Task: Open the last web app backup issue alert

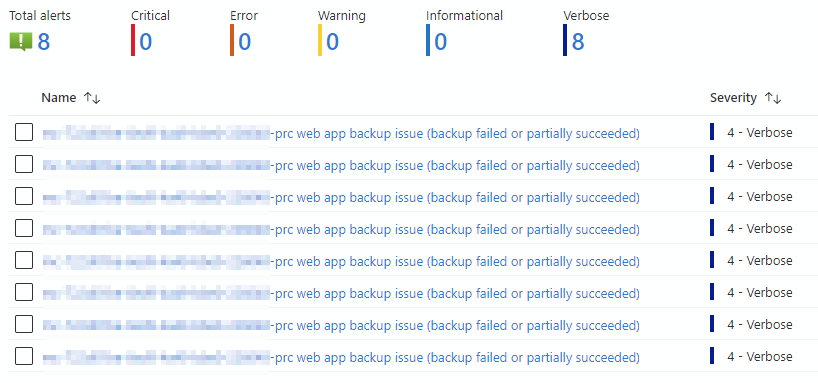Action: tap(341, 357)
